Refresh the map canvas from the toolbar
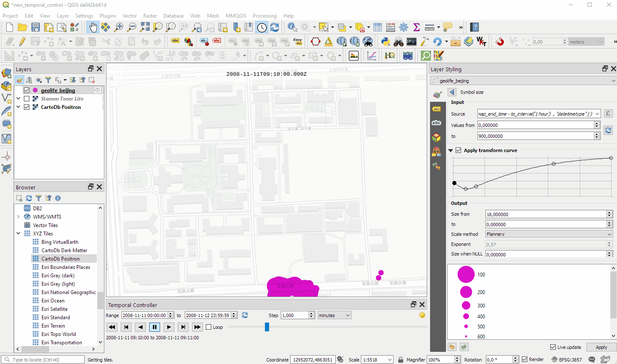The image size is (617, 364). point(275,28)
